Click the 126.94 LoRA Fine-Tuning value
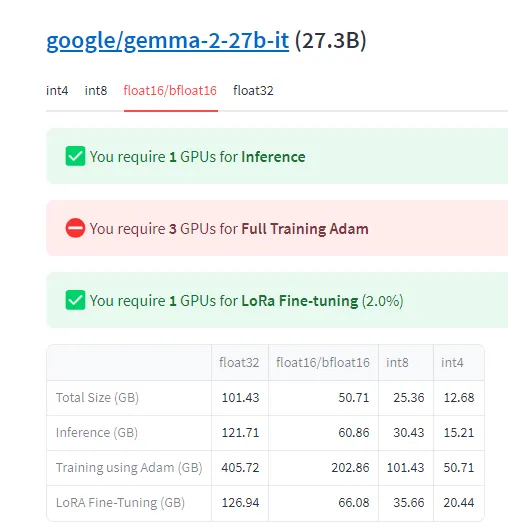The width and height of the screenshot is (508, 532). (240, 502)
